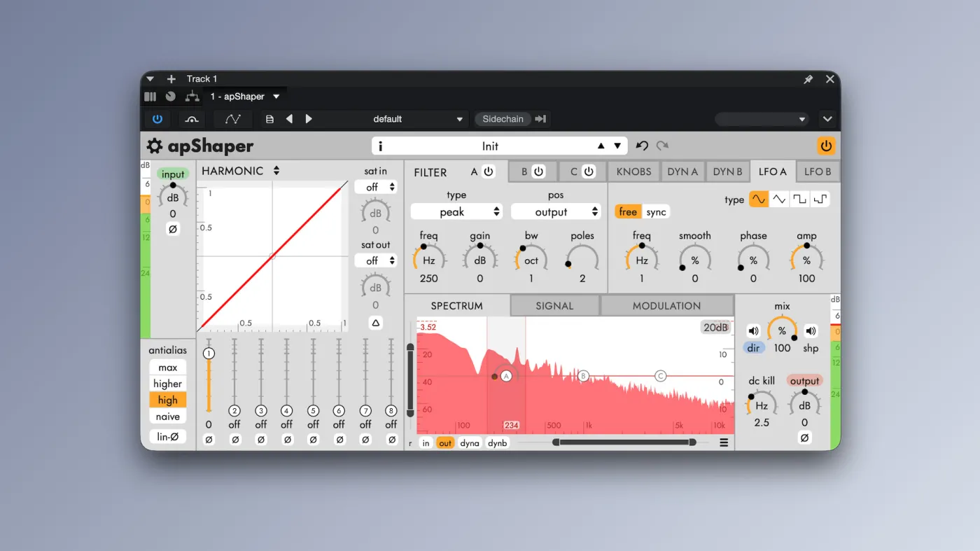Toggle filter A power button
This screenshot has width=980, height=551.
[x=489, y=172]
